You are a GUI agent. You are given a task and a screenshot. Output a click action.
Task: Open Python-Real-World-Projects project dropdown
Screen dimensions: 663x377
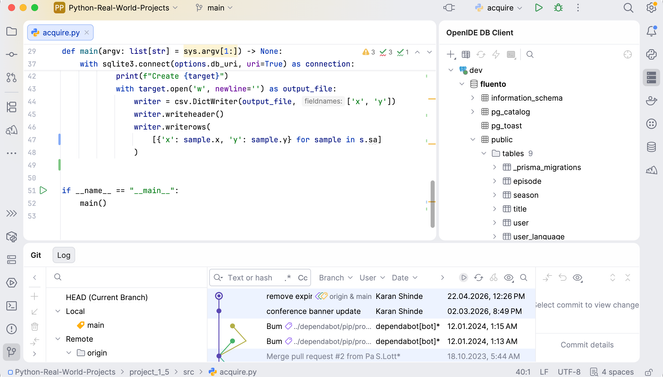tap(116, 8)
